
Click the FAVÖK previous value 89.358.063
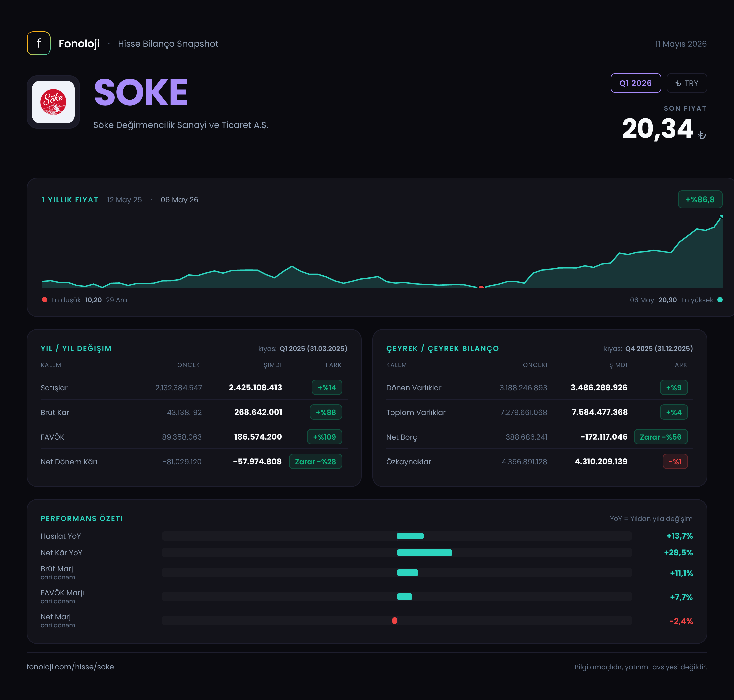click(182, 436)
